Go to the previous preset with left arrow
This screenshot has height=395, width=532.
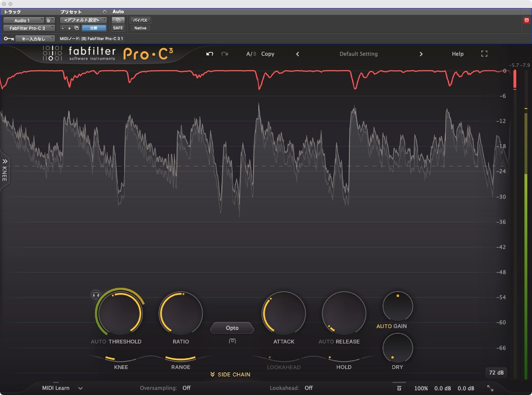(297, 54)
